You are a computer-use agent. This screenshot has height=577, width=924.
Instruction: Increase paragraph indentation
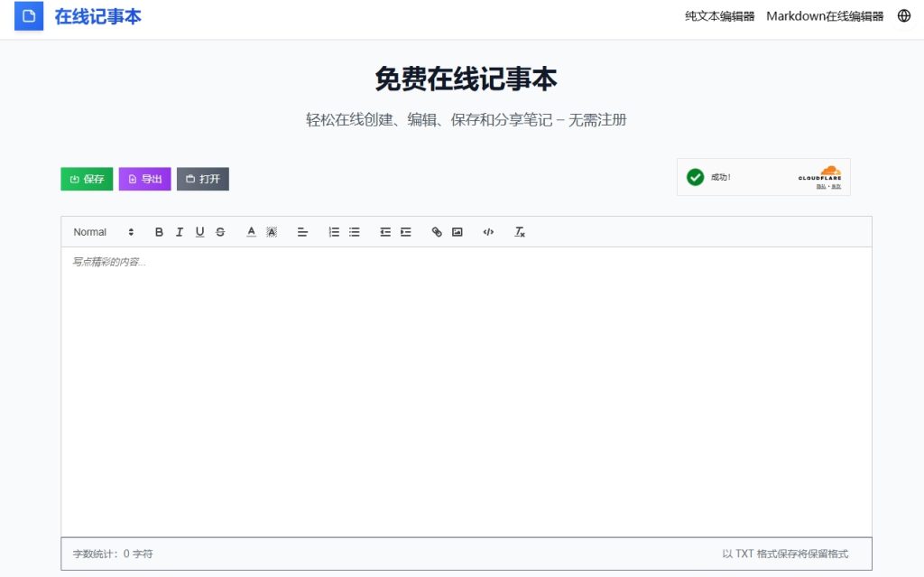405,232
